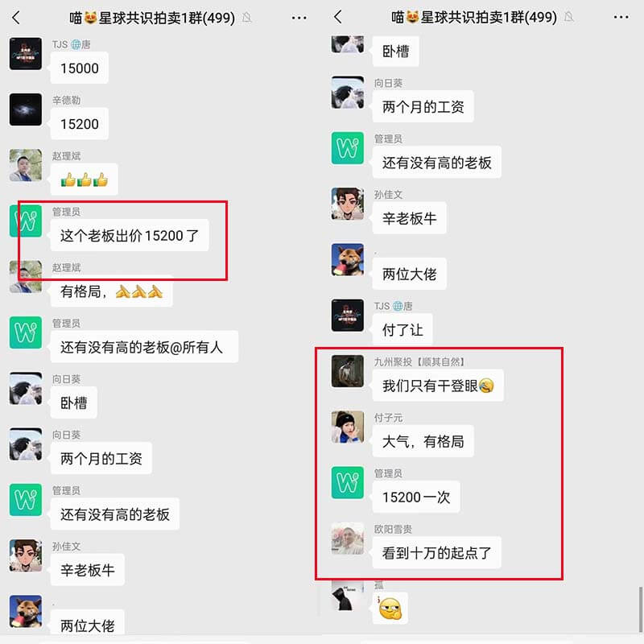The width and height of the screenshot is (644, 644).
Task: Tap the smirking emoji message at bottom
Action: tap(390, 609)
